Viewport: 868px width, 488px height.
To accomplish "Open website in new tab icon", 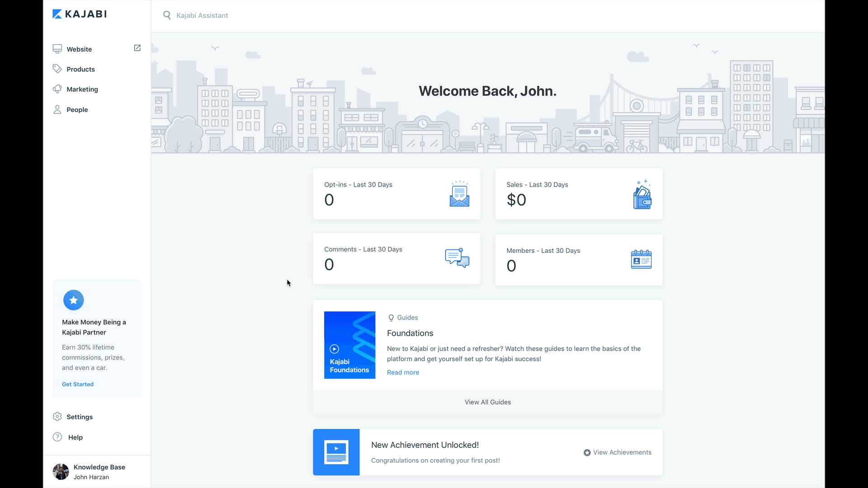I will coord(137,48).
